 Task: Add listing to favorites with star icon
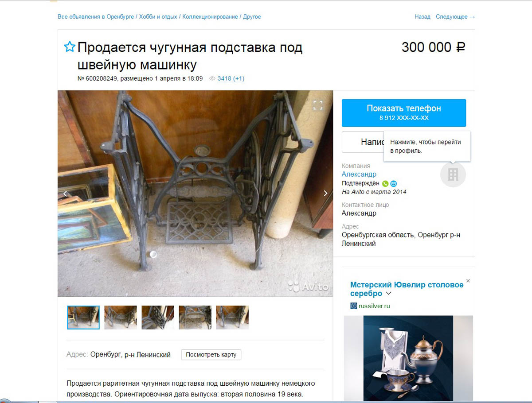tap(70, 47)
